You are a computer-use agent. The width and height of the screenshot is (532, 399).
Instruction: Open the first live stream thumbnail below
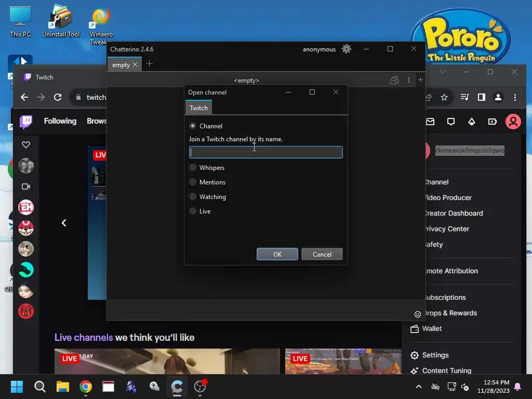pyautogui.click(x=167, y=361)
